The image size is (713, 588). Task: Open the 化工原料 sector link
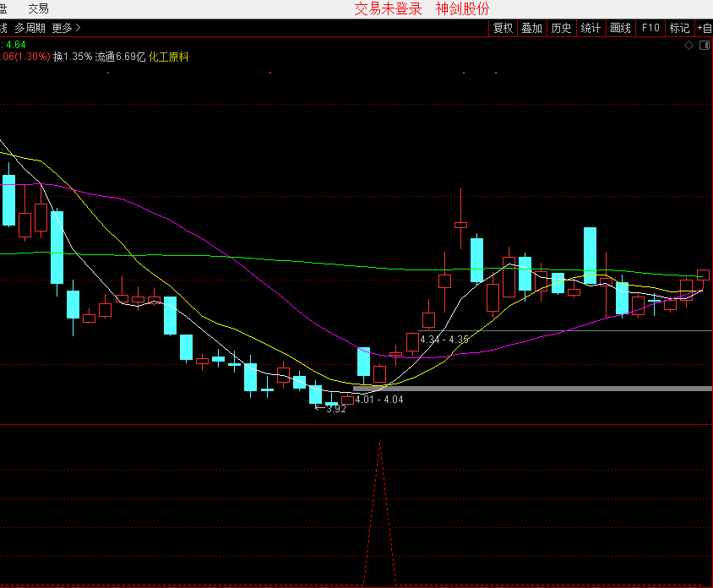pyautogui.click(x=168, y=57)
